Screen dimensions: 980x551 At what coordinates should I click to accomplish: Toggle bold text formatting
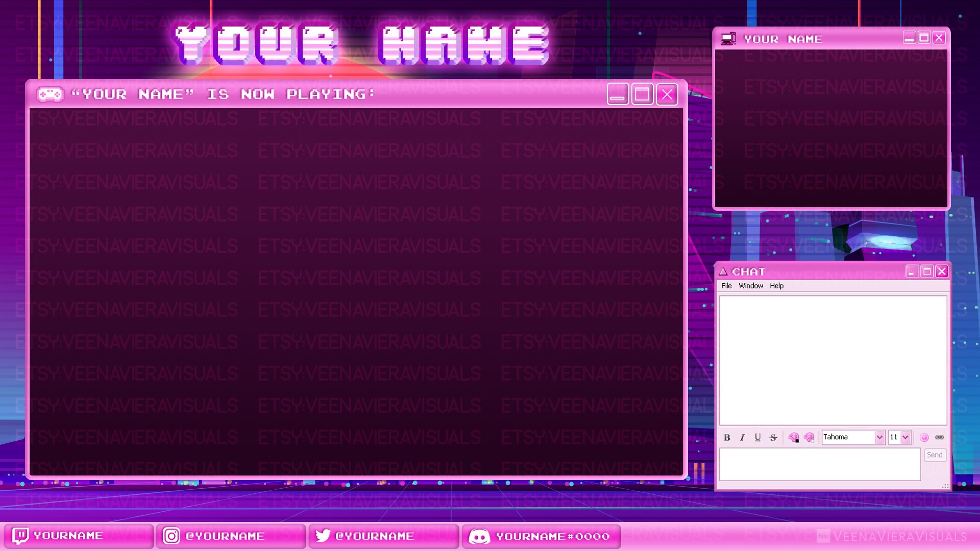[726, 437]
